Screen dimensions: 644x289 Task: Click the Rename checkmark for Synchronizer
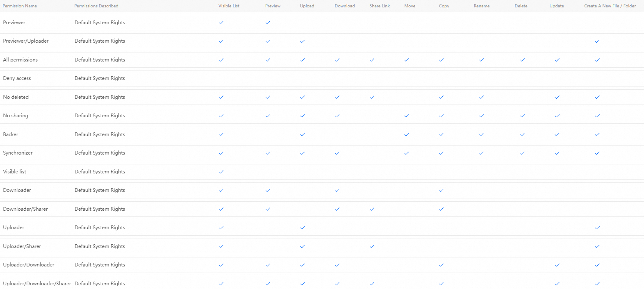481,153
